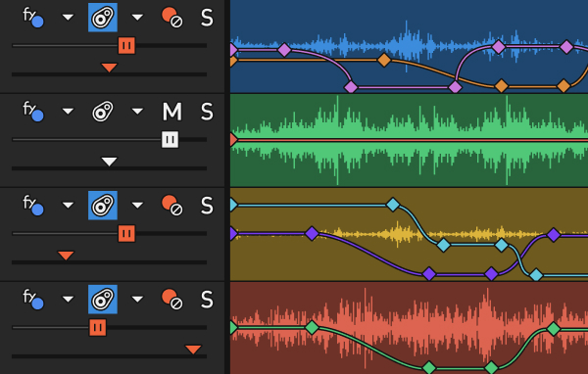This screenshot has height=374, width=588.
Task: Unmute the green track with M button
Action: (172, 112)
